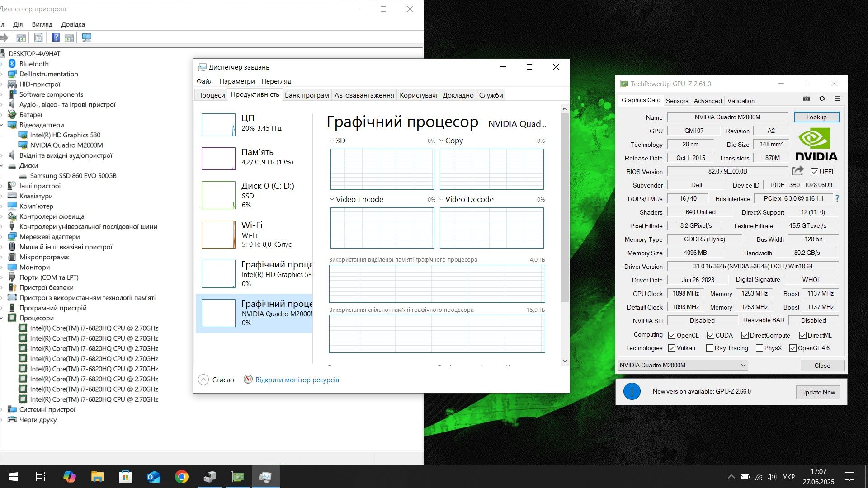Open Copilot from taskbar
868x488 pixels.
[69, 477]
